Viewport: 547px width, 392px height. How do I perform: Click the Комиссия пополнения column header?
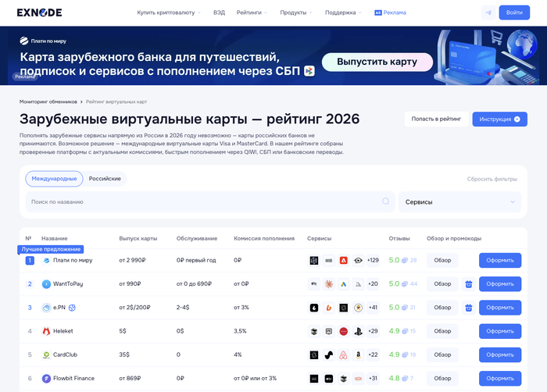[x=264, y=238]
